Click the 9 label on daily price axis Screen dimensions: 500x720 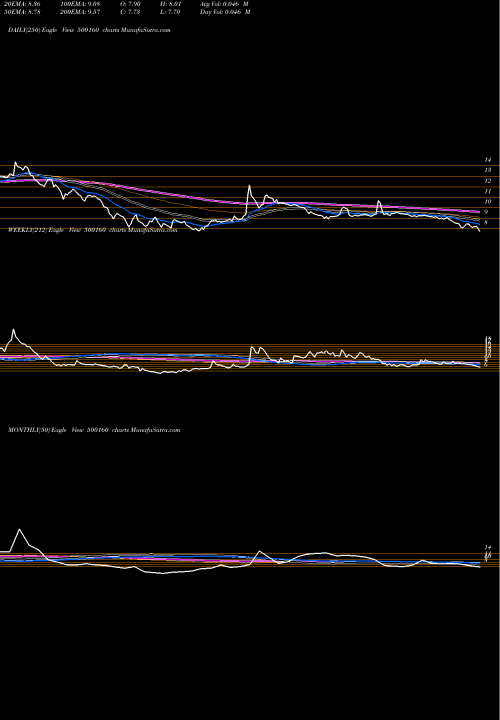coord(486,213)
